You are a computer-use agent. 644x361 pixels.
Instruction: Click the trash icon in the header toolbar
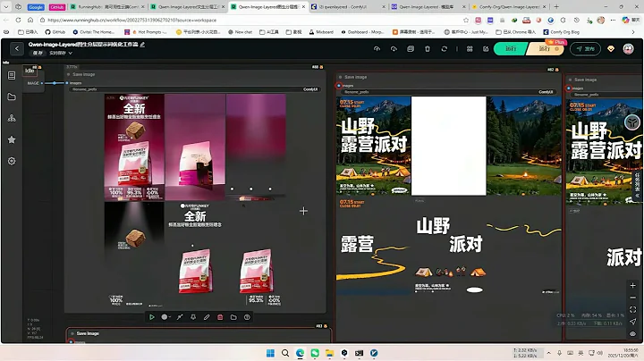428,49
